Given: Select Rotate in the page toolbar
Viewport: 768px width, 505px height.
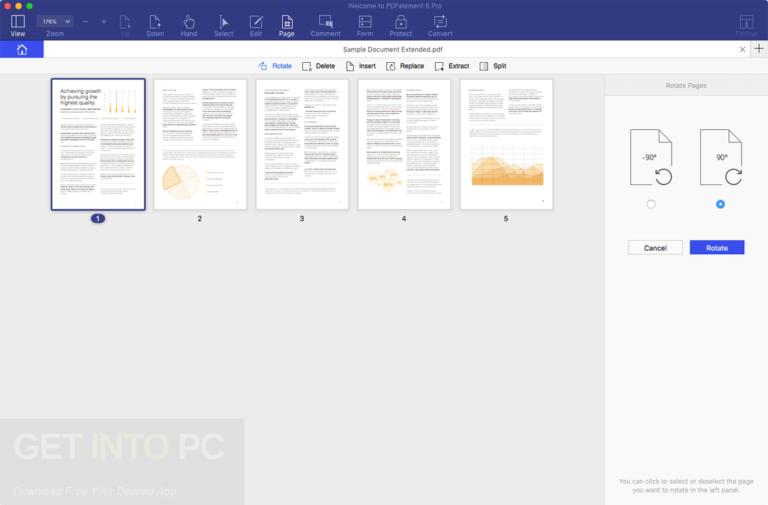Looking at the screenshot, I should tap(275, 66).
